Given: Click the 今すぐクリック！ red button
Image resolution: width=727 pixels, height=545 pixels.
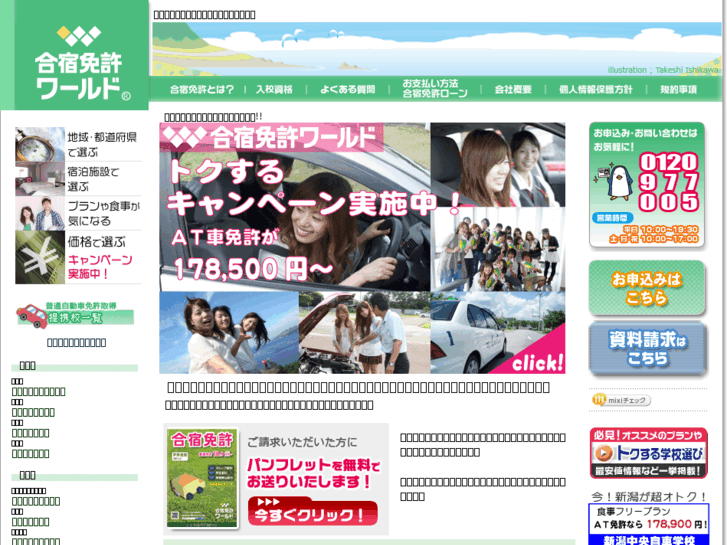Looking at the screenshot, I should [312, 511].
